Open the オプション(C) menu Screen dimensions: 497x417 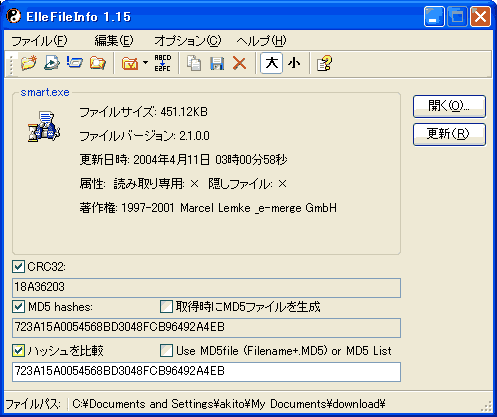[x=188, y=41]
